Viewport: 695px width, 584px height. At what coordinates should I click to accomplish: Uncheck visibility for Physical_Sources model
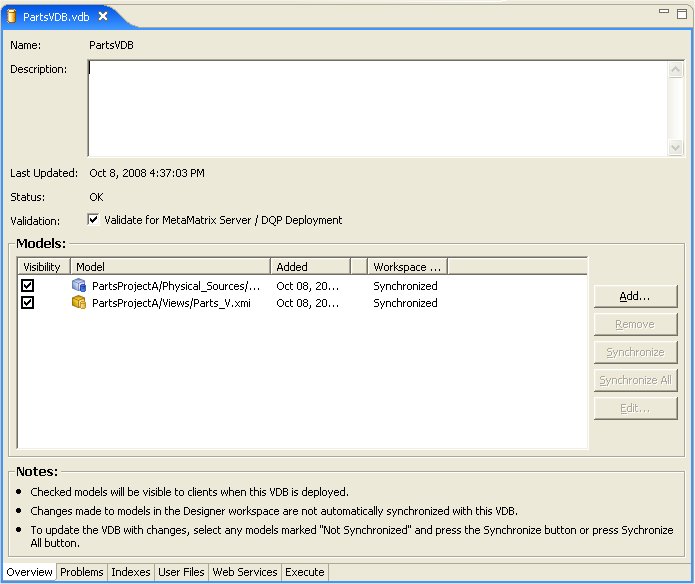[28, 286]
